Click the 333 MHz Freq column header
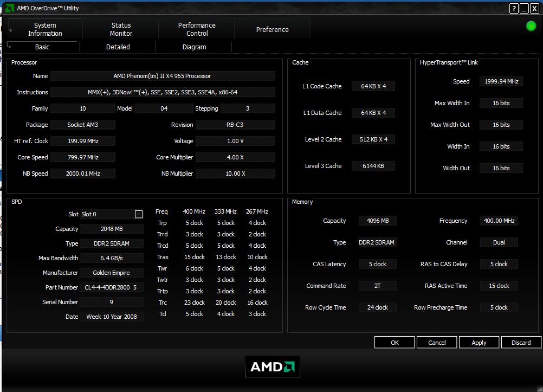The image size is (543, 392). coord(225,211)
